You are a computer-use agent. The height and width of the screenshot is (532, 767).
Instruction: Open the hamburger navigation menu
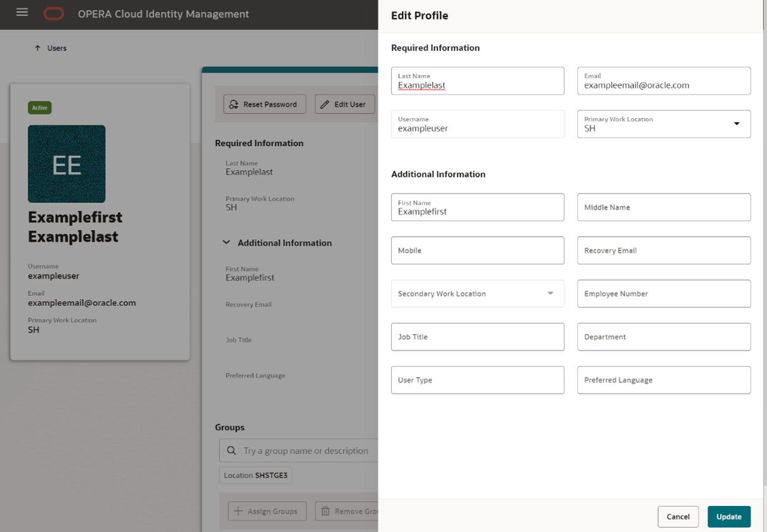coord(22,12)
